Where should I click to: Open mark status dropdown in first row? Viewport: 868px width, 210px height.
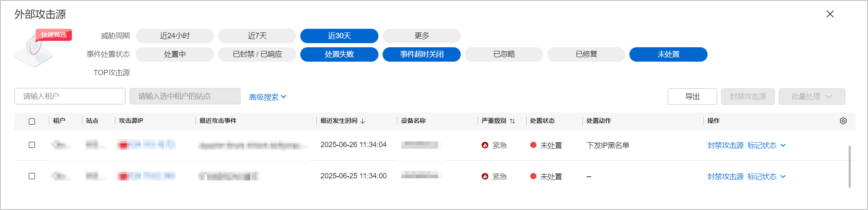click(783, 145)
